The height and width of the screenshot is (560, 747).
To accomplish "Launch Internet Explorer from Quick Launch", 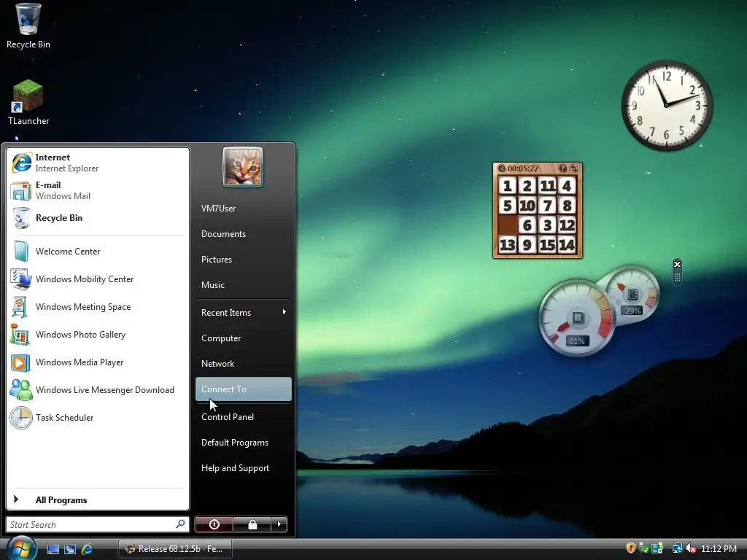I will point(87,549).
